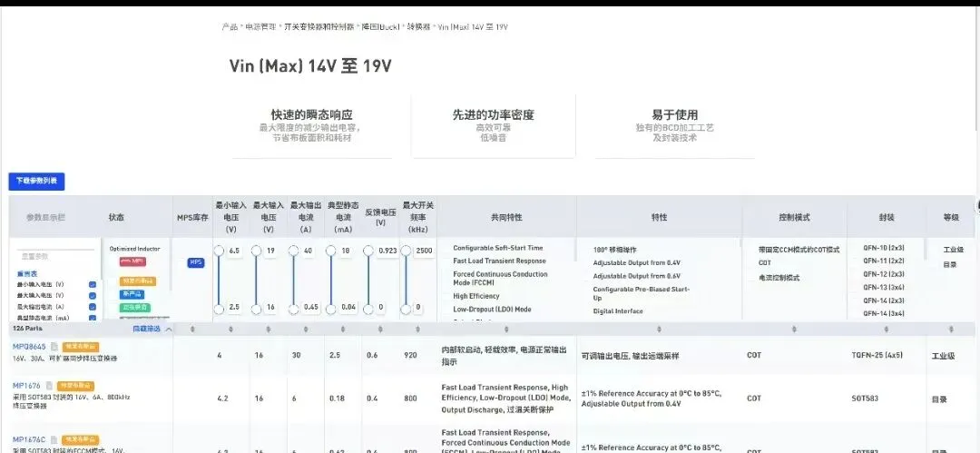Go to 转换器 in the breadcrumb
The height and width of the screenshot is (453, 980).
418,27
